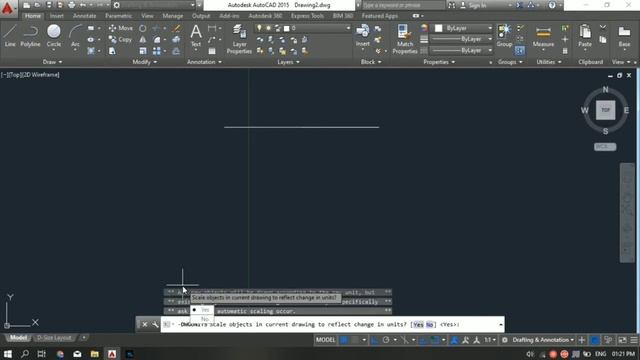640x360 pixels.
Task: Switch to the Parametric tab
Action: click(118, 16)
